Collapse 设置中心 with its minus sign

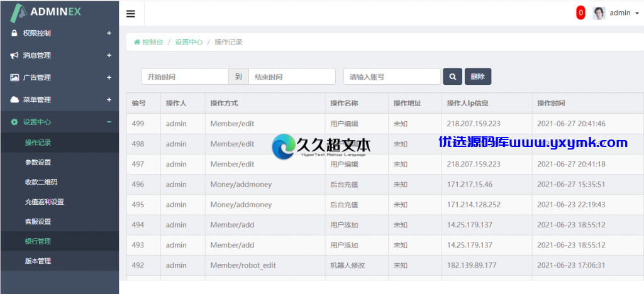pyautogui.click(x=109, y=122)
